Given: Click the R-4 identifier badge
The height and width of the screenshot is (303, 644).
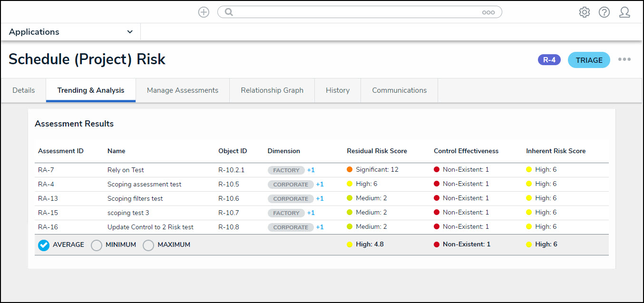Looking at the screenshot, I should (549, 60).
